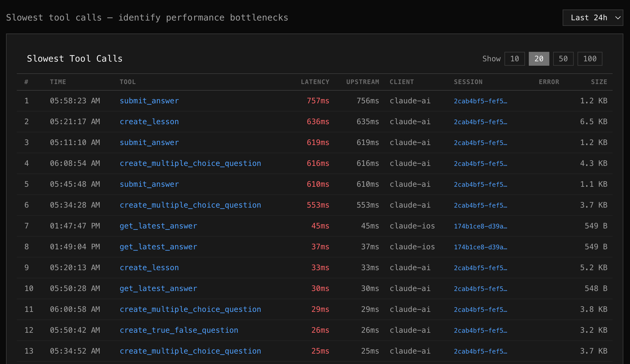Select the 636ms latency value

tap(318, 122)
